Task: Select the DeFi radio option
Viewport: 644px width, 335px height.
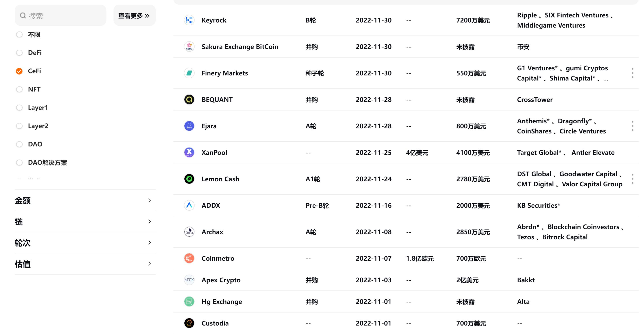Action: [x=19, y=53]
